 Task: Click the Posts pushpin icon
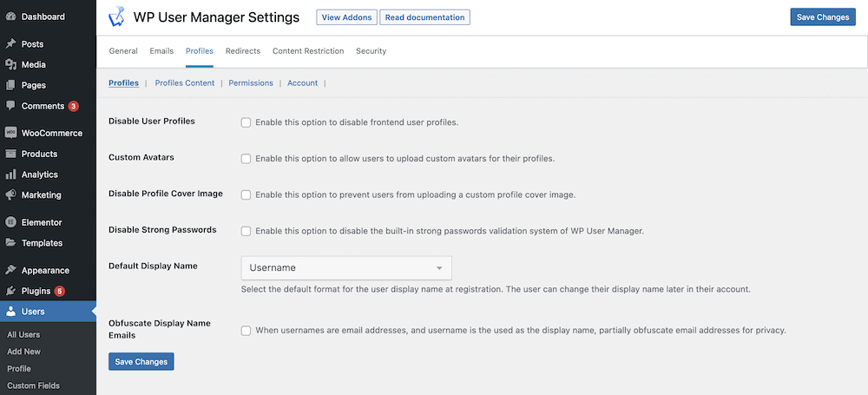[x=10, y=43]
